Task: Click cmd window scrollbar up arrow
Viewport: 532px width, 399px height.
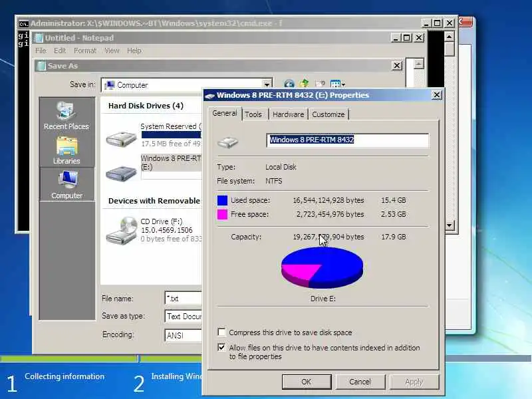Action: click(x=450, y=37)
